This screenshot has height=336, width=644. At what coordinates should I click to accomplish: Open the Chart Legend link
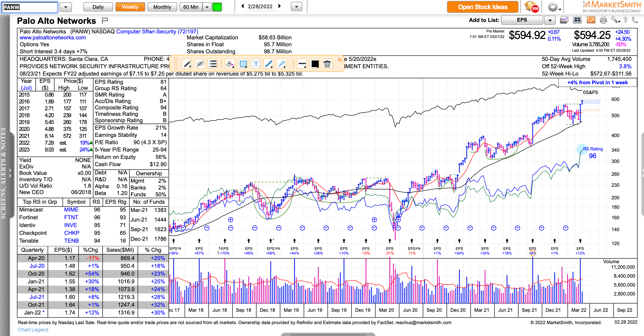tap(33, 330)
